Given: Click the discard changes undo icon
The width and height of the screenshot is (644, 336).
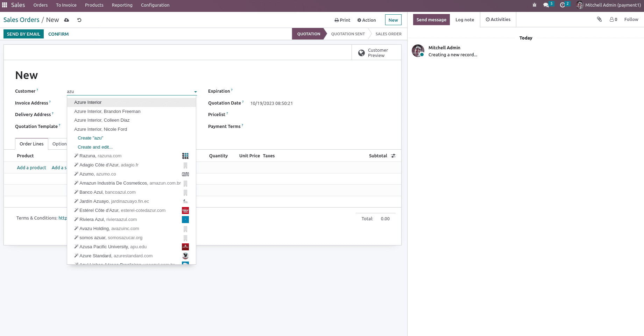Looking at the screenshot, I should pyautogui.click(x=79, y=20).
